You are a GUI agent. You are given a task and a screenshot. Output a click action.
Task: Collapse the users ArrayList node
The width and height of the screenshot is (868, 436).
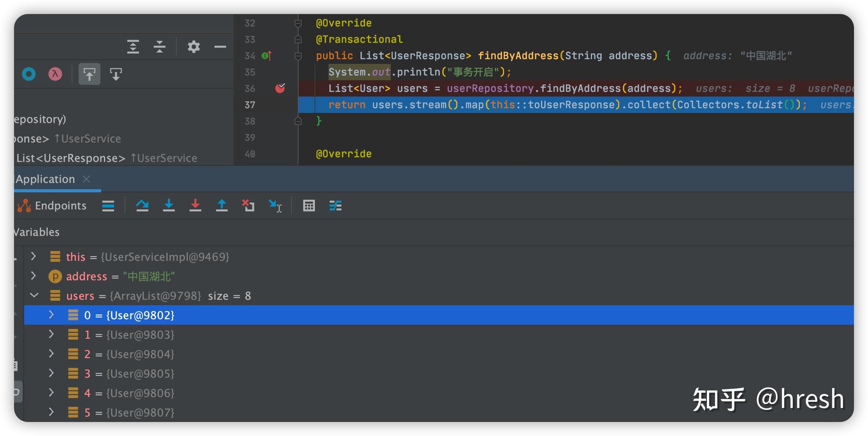point(34,295)
